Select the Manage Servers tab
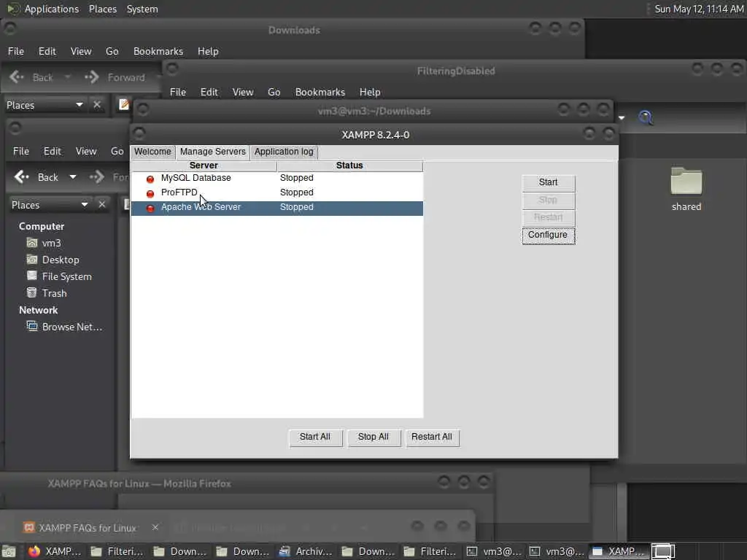Viewport: 747px width, 560px height. tap(213, 152)
